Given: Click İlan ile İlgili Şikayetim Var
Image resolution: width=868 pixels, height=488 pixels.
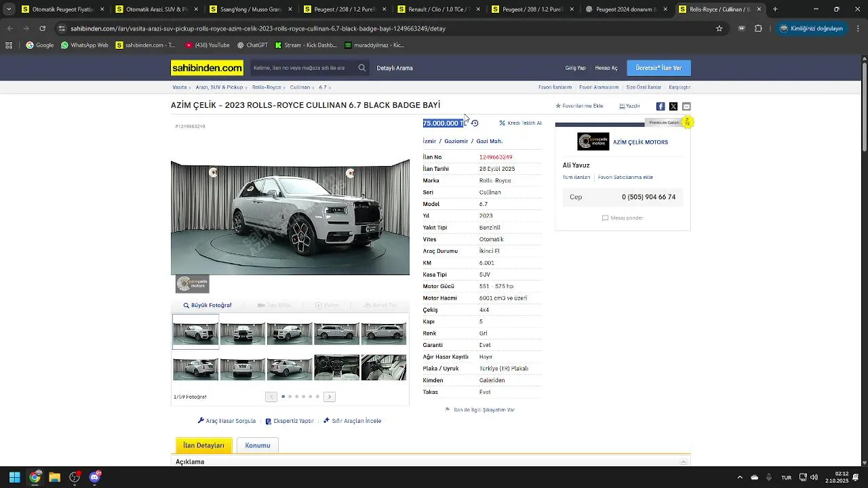Looking at the screenshot, I should click(x=480, y=410).
